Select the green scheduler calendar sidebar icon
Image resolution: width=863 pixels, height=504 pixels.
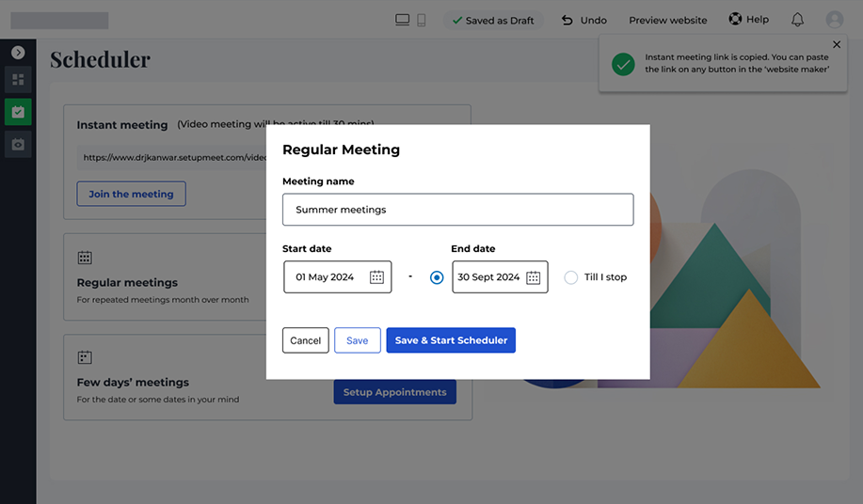coord(18,112)
